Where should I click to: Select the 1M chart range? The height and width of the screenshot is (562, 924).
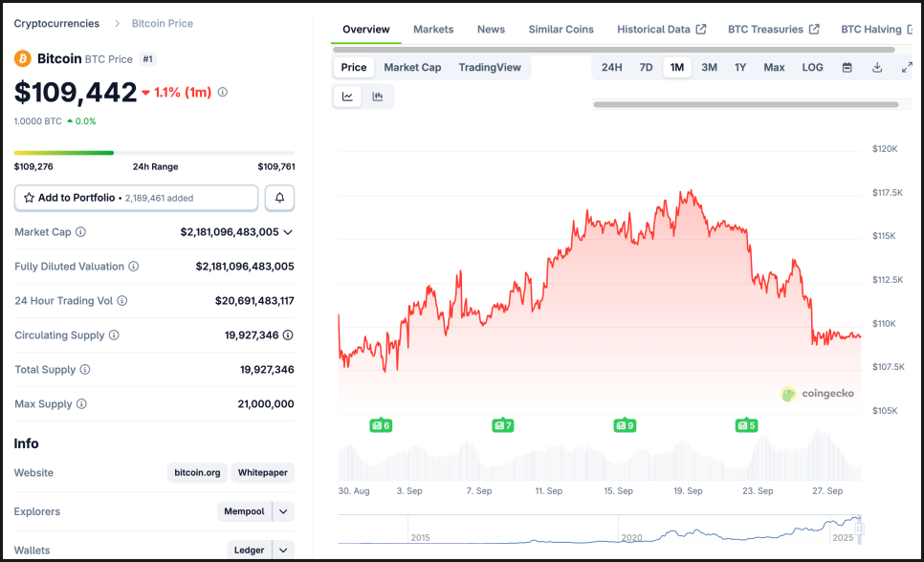coord(677,67)
